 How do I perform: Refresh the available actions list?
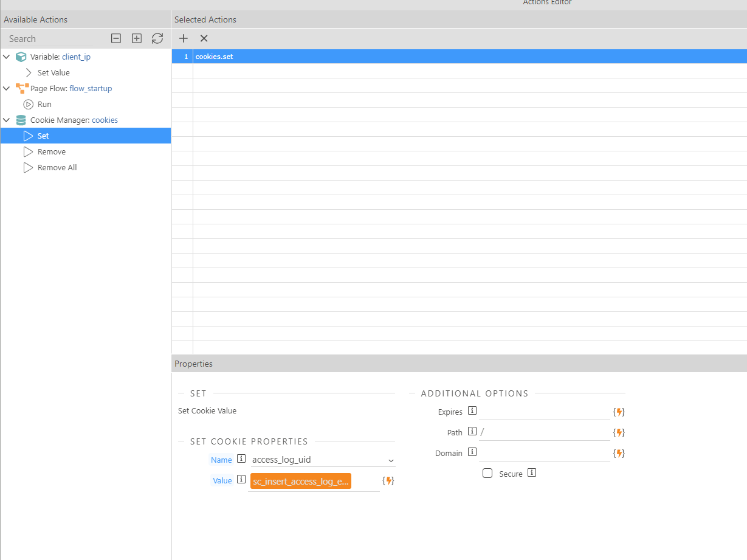coord(157,38)
